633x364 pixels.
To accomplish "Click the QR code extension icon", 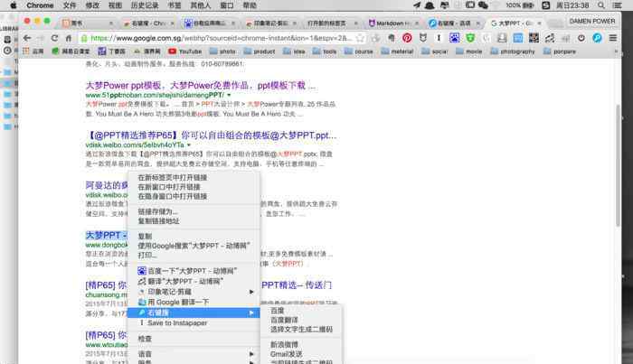I will [534, 38].
